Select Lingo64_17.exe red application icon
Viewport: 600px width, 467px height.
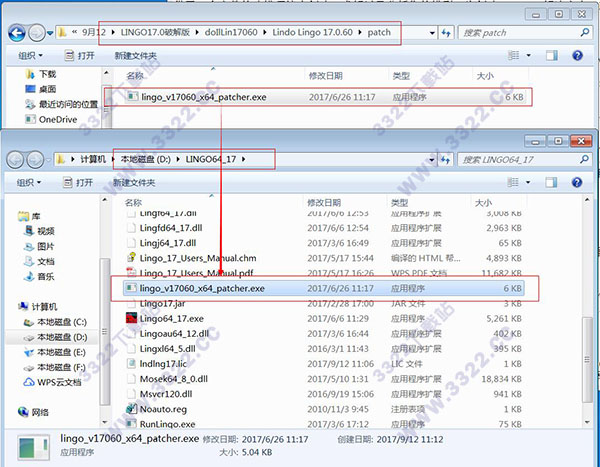(132, 318)
